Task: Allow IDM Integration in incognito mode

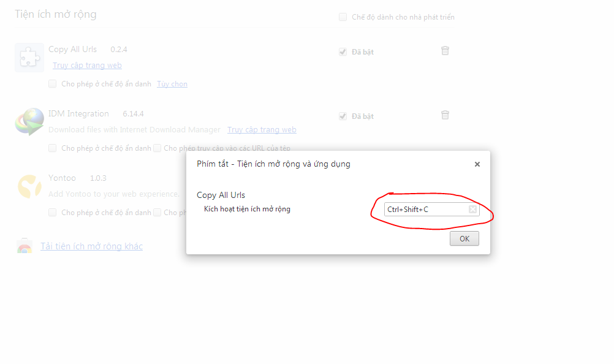Action: [x=52, y=148]
